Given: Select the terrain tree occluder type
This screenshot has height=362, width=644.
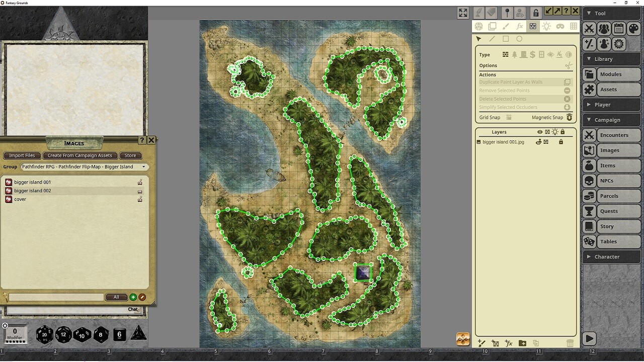Looking at the screenshot, I should pos(515,54).
